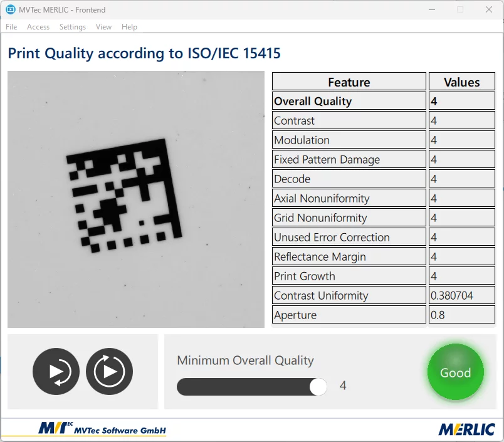Click the MVTec Software GmbH logo
This screenshot has width=504, height=442.
click(102, 429)
